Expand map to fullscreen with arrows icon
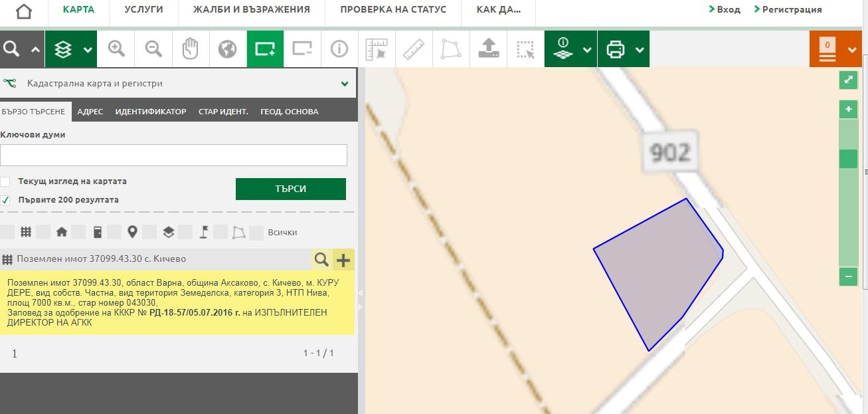 pos(848,80)
